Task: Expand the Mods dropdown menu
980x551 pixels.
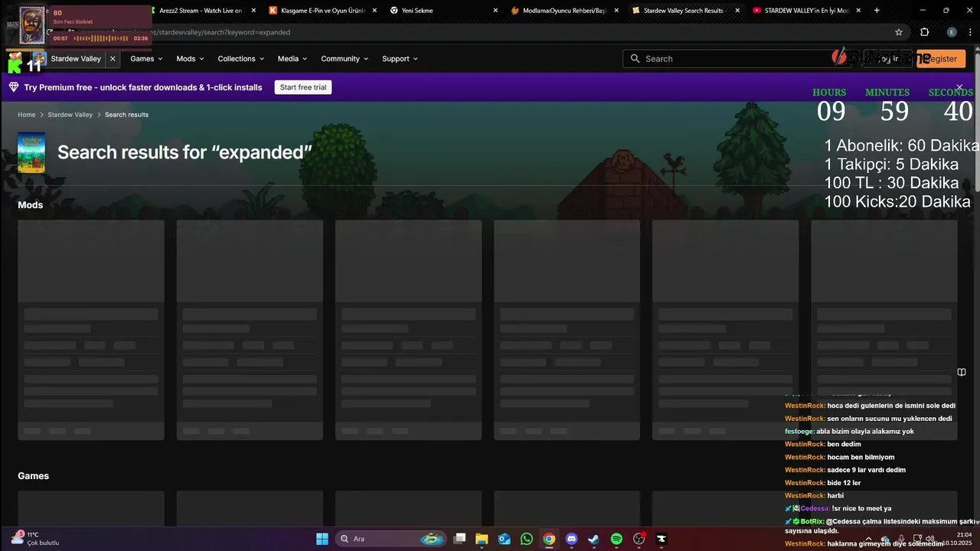Action: [190, 59]
